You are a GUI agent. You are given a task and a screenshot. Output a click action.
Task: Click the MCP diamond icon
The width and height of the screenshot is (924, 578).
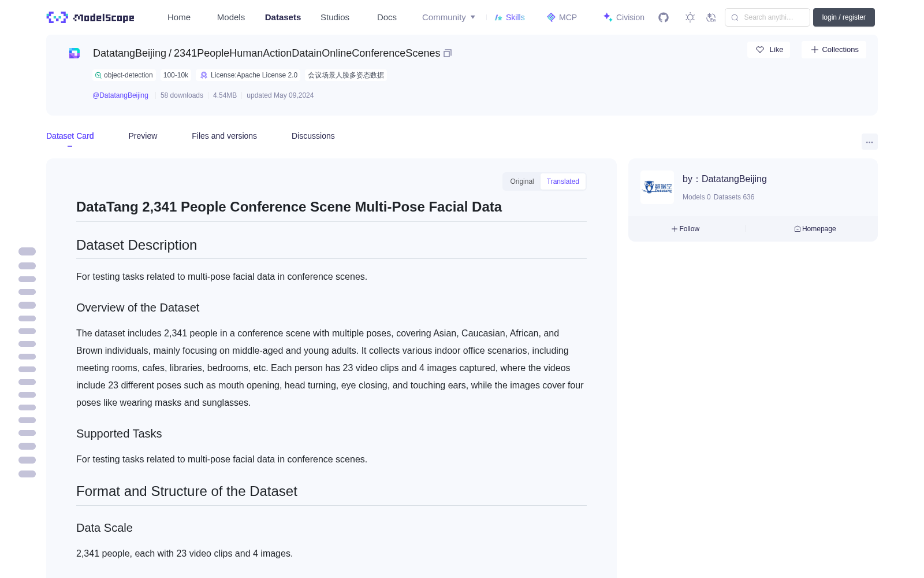(x=551, y=17)
